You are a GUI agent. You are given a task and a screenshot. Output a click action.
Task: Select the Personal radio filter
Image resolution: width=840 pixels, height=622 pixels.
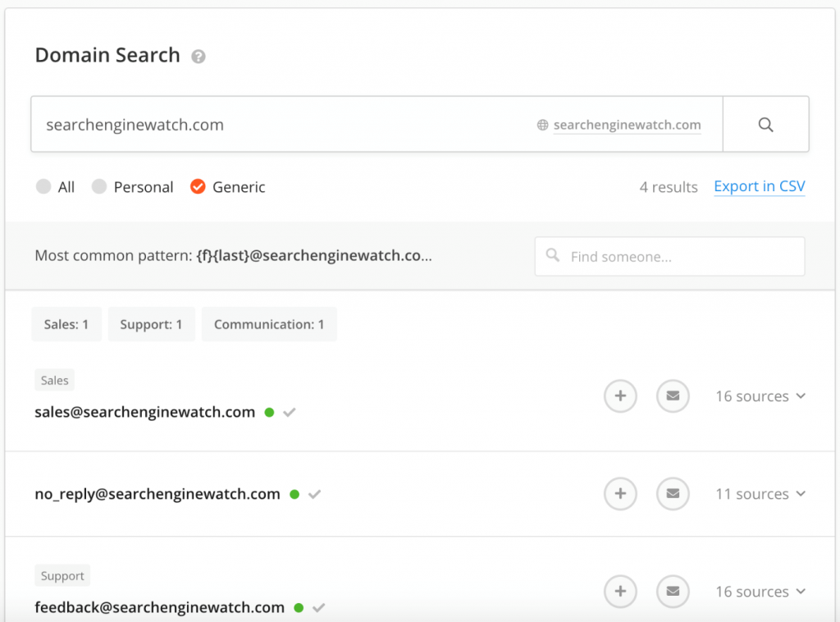pyautogui.click(x=99, y=187)
